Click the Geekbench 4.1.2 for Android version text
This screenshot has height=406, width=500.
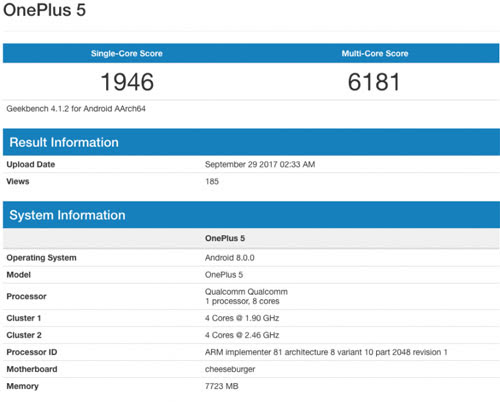(76, 109)
